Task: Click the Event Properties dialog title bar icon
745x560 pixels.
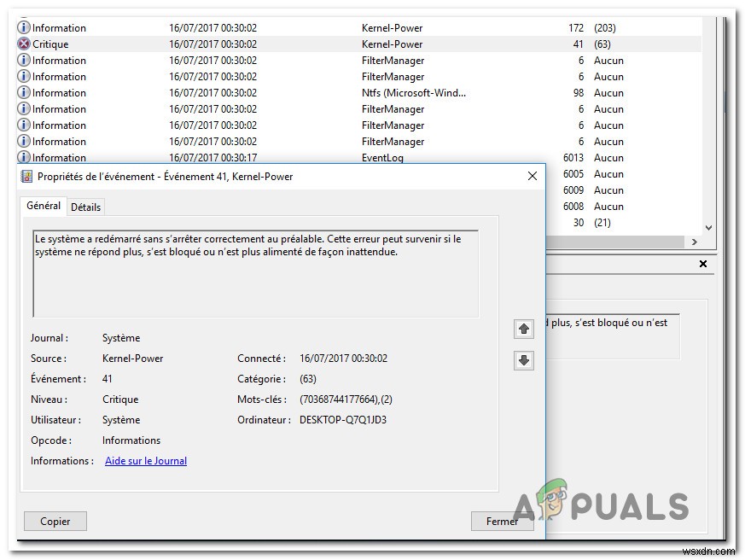Action: click(x=27, y=177)
